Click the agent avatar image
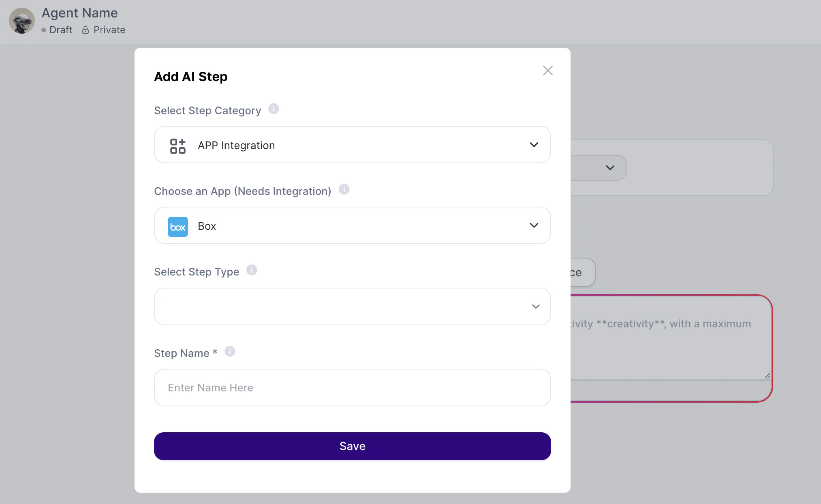821x504 pixels. tap(22, 21)
